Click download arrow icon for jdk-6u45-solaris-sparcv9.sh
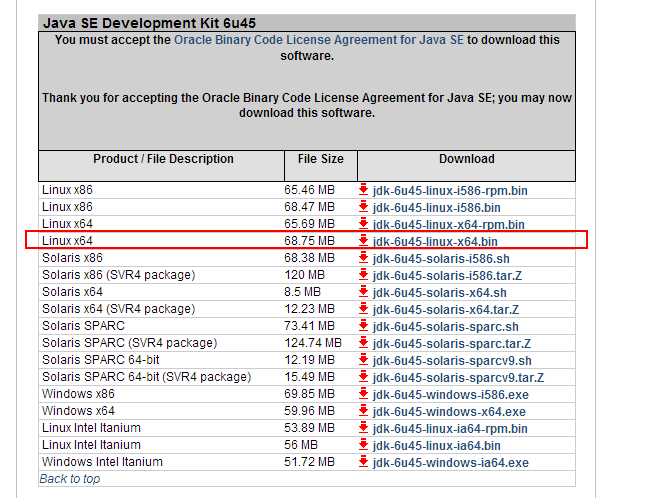647x498 pixels. coord(363,360)
